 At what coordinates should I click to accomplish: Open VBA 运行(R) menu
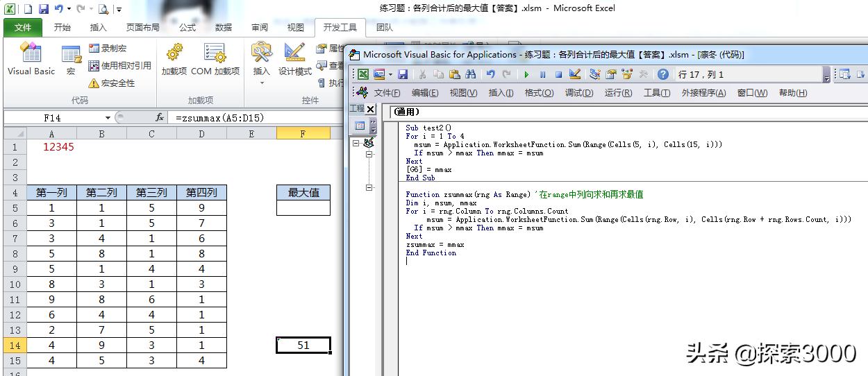point(618,93)
